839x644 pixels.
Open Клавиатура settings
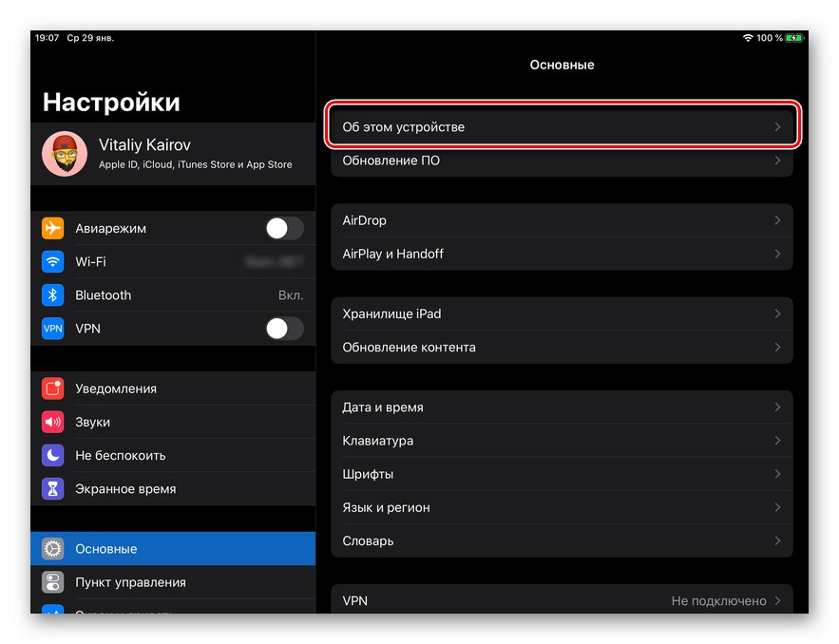tap(562, 441)
